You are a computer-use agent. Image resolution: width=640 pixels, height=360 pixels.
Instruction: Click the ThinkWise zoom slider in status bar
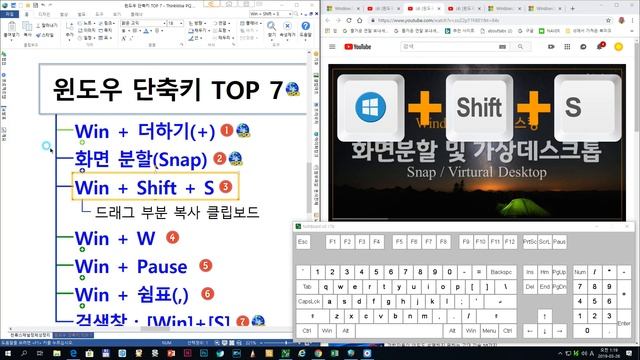click(x=286, y=343)
